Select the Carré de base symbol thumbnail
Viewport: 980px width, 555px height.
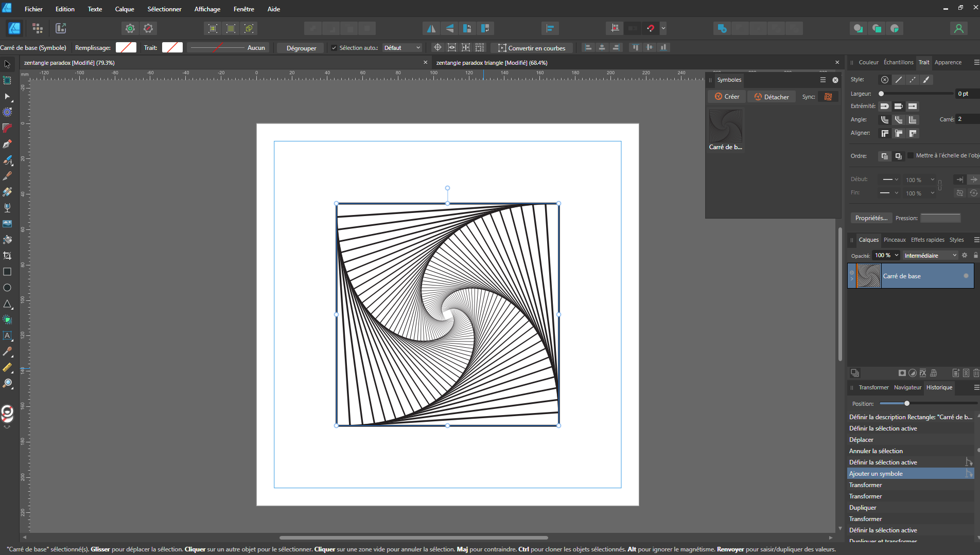[726, 127]
